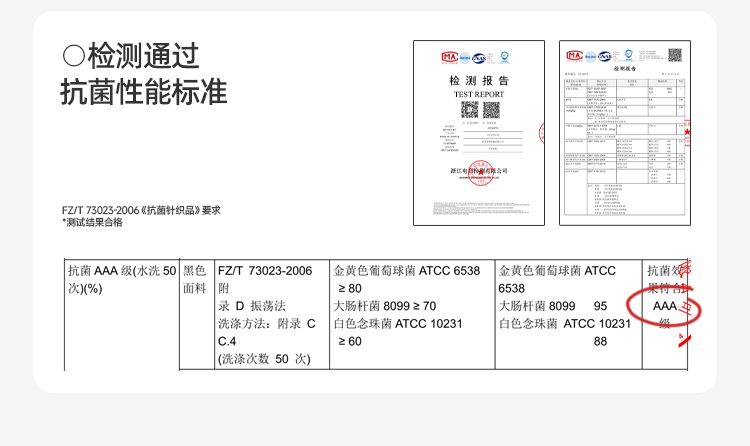Image resolution: width=750 pixels, height=446 pixels.
Task: Click the '大肠杆菌 8099 95' test result
Action: [x=552, y=306]
